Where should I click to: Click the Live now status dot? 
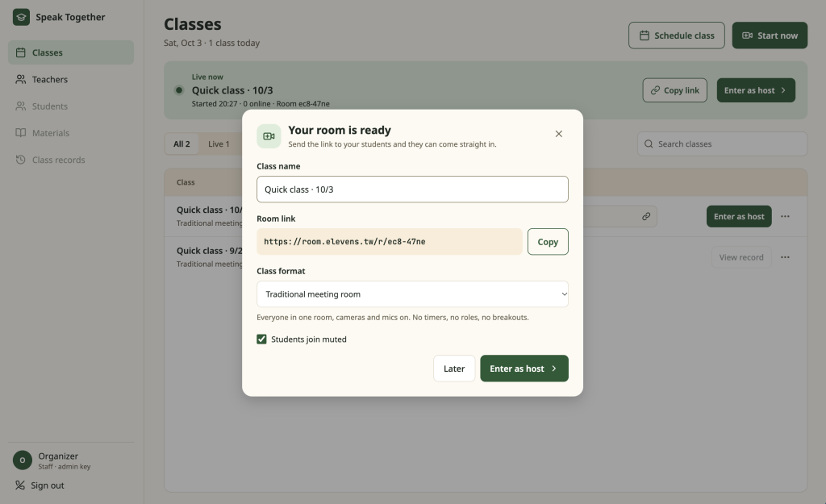(x=179, y=90)
